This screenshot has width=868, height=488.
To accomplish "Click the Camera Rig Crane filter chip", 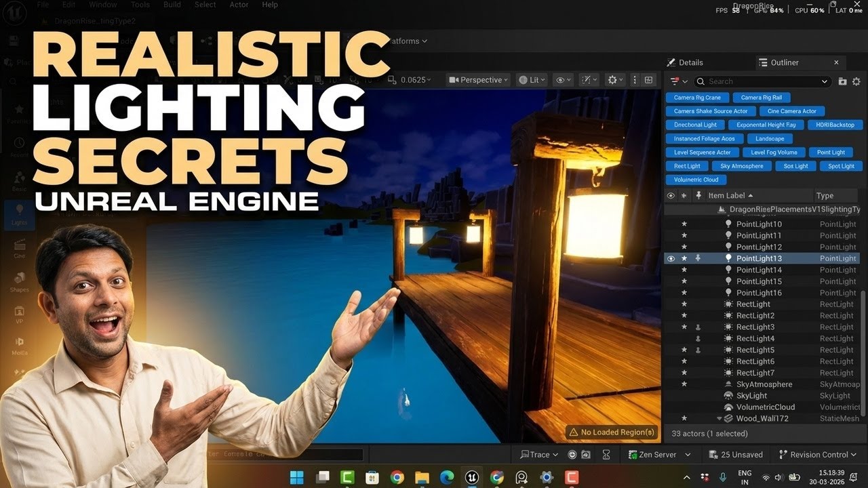I will [x=697, y=98].
